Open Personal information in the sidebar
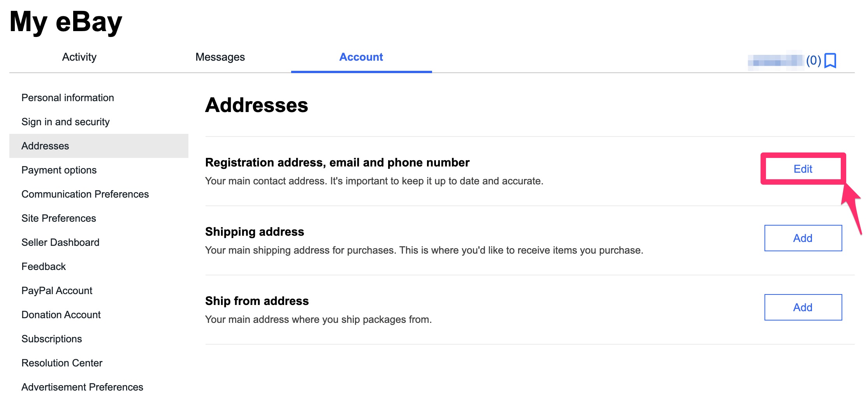 68,98
